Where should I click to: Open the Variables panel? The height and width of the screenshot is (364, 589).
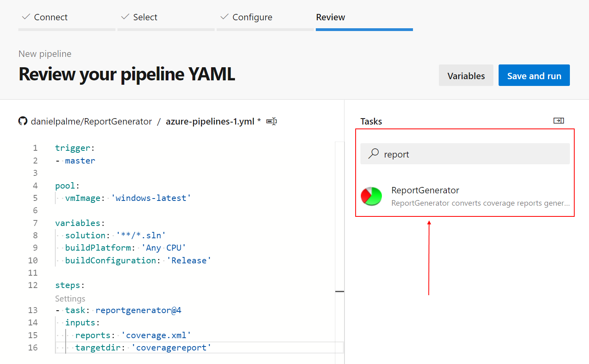point(466,75)
